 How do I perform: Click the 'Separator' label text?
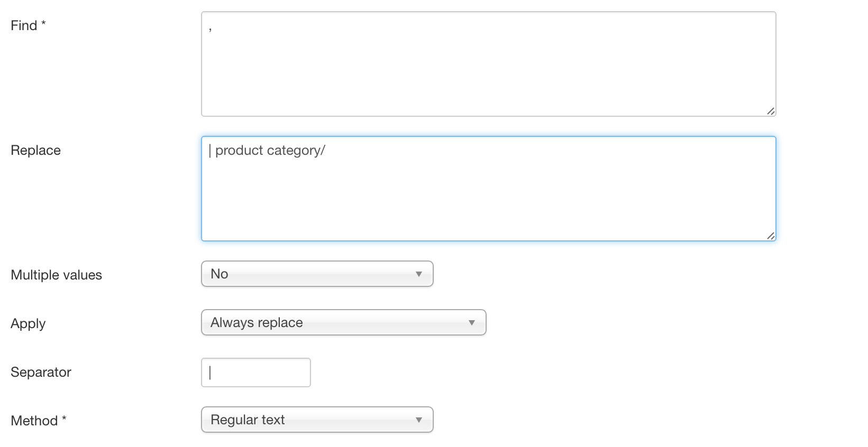coord(41,372)
